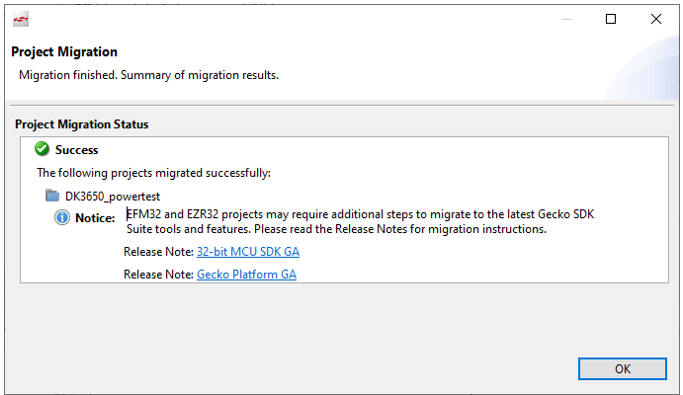
Task: Click the blue info Notice icon
Action: click(62, 217)
